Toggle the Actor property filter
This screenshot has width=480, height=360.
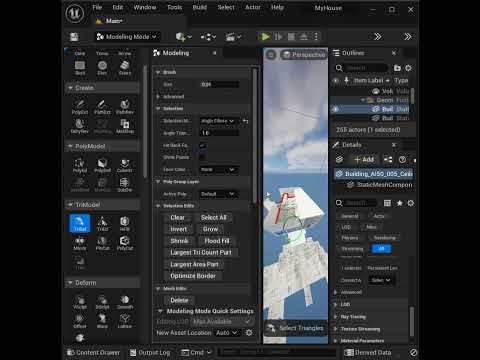click(x=379, y=216)
